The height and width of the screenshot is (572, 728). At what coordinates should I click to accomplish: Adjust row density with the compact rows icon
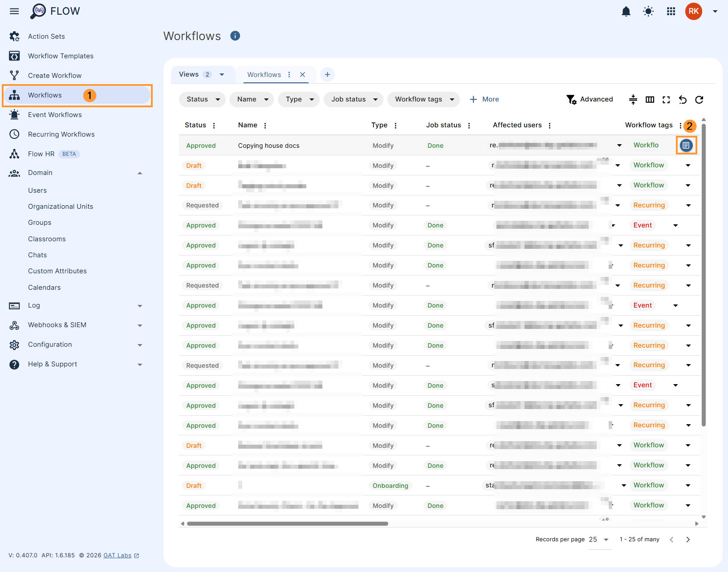click(x=633, y=99)
